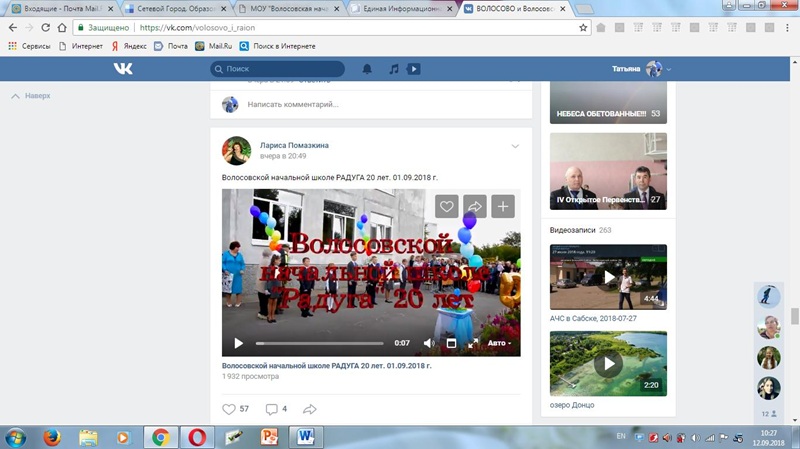The height and width of the screenshot is (449, 800).
Task: Select the ВОЛОСОВО и Волосовский tab
Action: click(516, 9)
